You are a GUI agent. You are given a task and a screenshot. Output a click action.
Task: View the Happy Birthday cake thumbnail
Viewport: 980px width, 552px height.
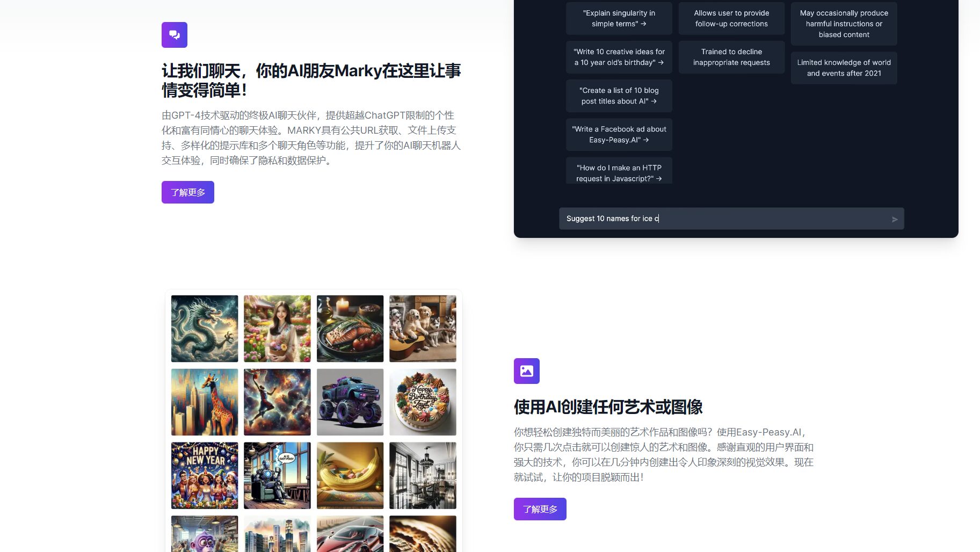(422, 402)
